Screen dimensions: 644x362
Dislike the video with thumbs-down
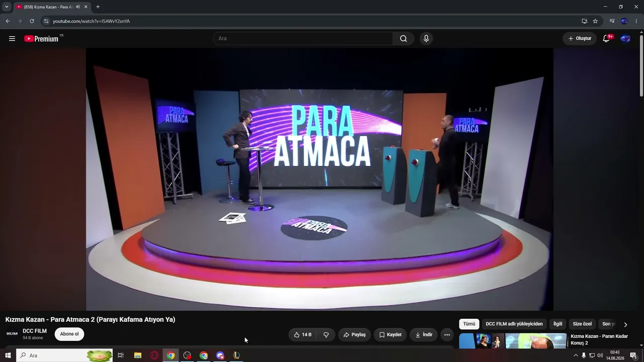tap(326, 335)
